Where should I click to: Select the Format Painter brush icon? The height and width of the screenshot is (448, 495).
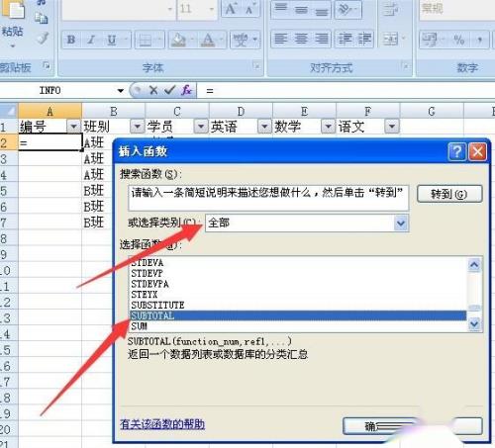(x=43, y=38)
